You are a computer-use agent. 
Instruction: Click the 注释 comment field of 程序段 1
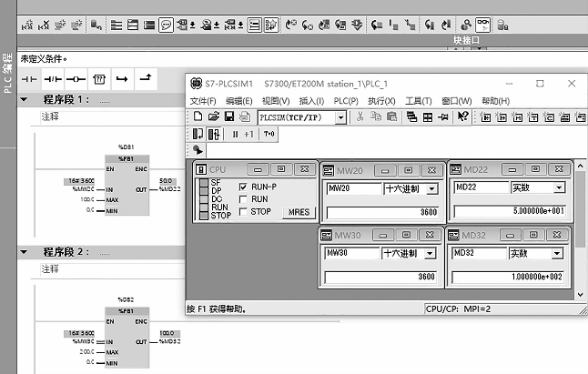pos(113,116)
